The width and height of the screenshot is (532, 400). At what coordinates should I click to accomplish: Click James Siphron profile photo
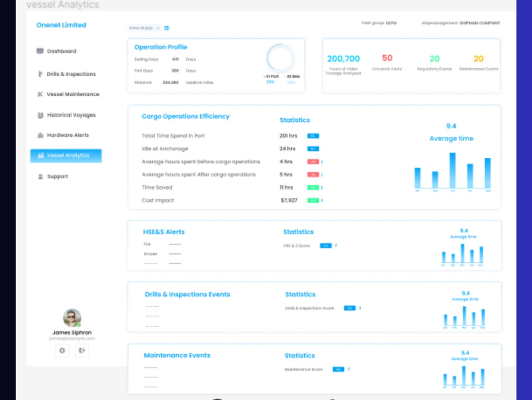pos(72,318)
